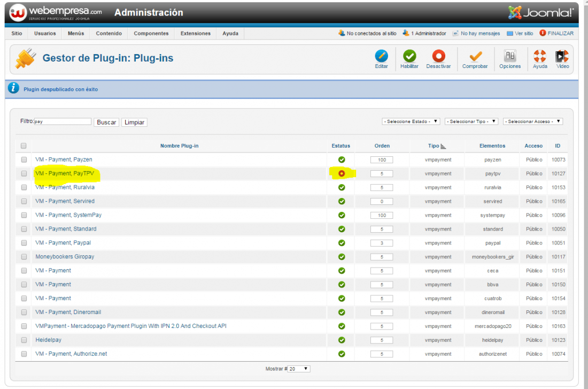This screenshot has width=588, height=389.
Task: Sort by the Nombre Plug-in column header
Action: click(x=179, y=146)
